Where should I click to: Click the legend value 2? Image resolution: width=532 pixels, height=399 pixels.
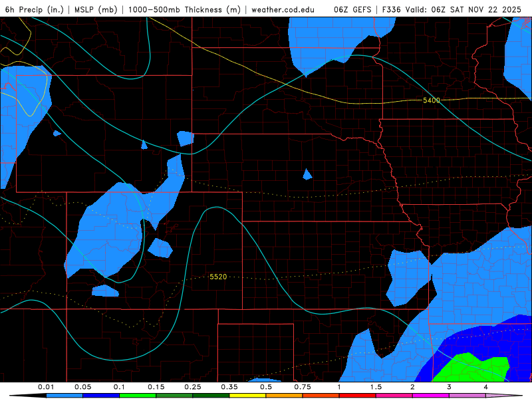click(412, 387)
